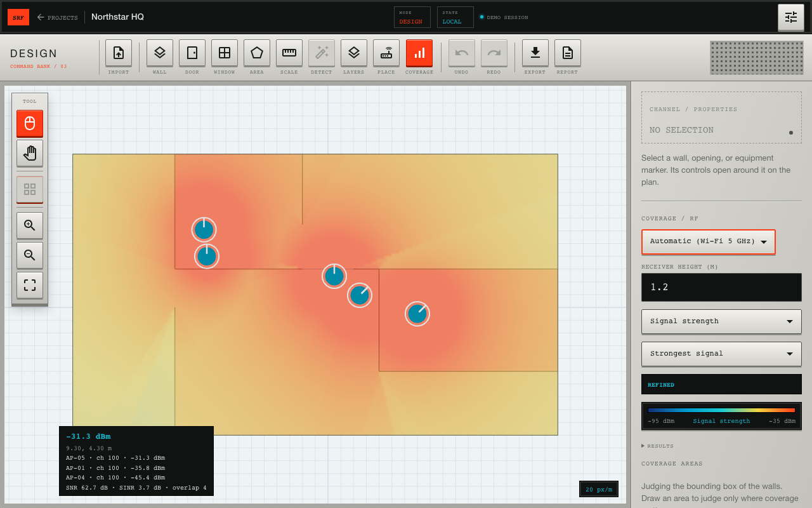Zoom out with magnifier minus

pos(30,255)
